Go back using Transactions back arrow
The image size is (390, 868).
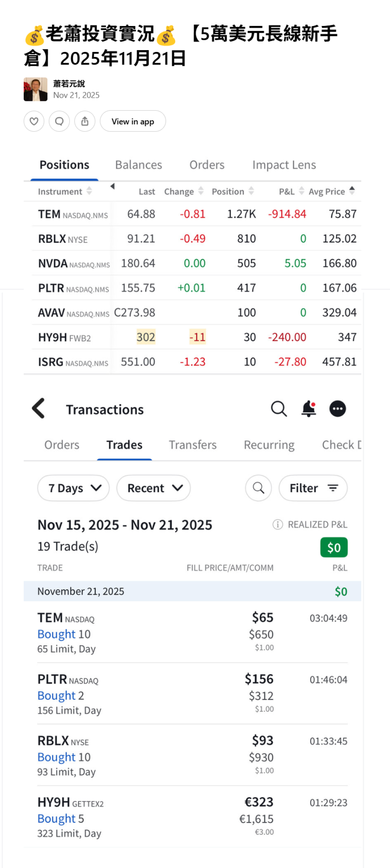click(x=39, y=408)
